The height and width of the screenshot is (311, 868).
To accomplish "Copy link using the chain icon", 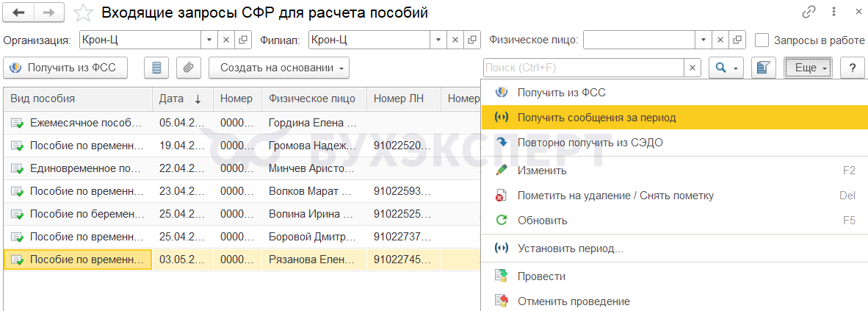I will tap(809, 12).
